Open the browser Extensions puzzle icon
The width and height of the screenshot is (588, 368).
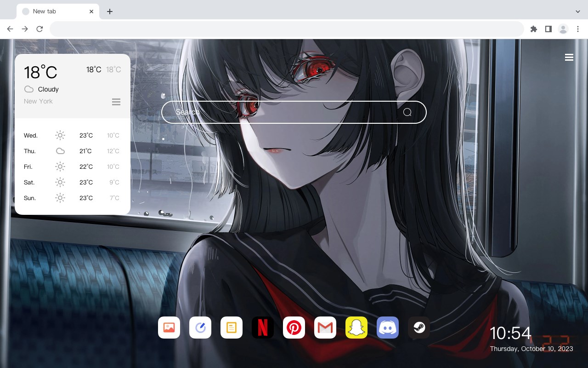[x=534, y=29]
